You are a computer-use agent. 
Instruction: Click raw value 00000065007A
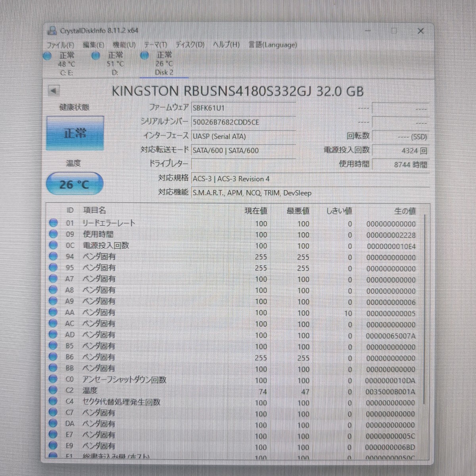click(x=391, y=336)
